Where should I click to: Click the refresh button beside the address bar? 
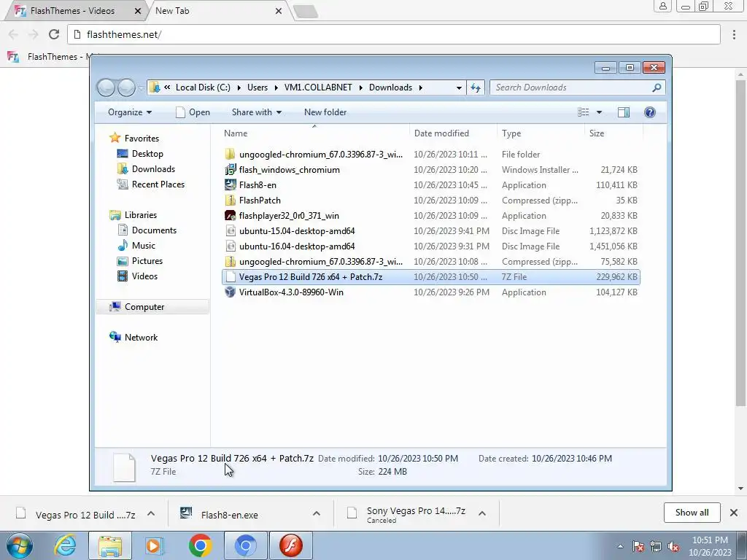476,87
